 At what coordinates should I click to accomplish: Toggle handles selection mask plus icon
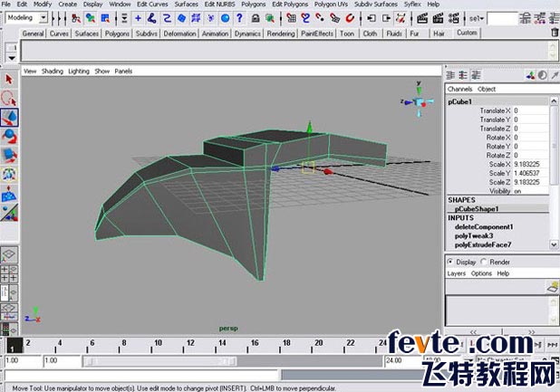[138, 18]
